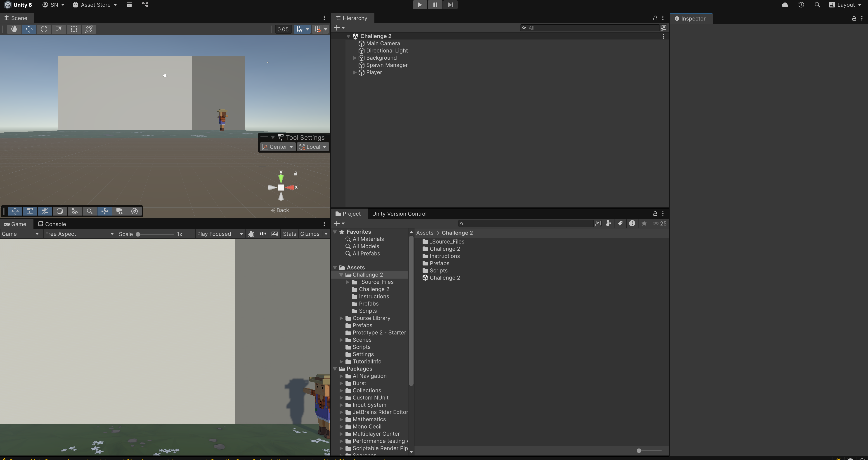
Task: Click the cloud services icon
Action: point(785,5)
